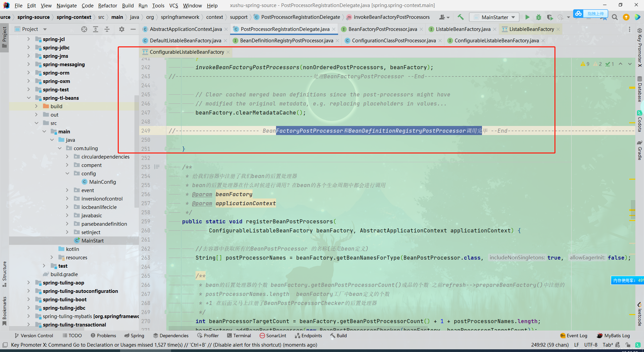Change UTF-8 file encoding in status bar
Screen dimensions: 644x352
click(x=591, y=345)
